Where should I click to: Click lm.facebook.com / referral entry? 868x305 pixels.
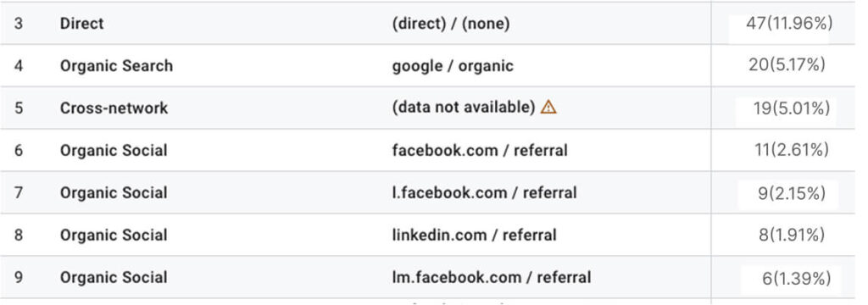tap(491, 277)
